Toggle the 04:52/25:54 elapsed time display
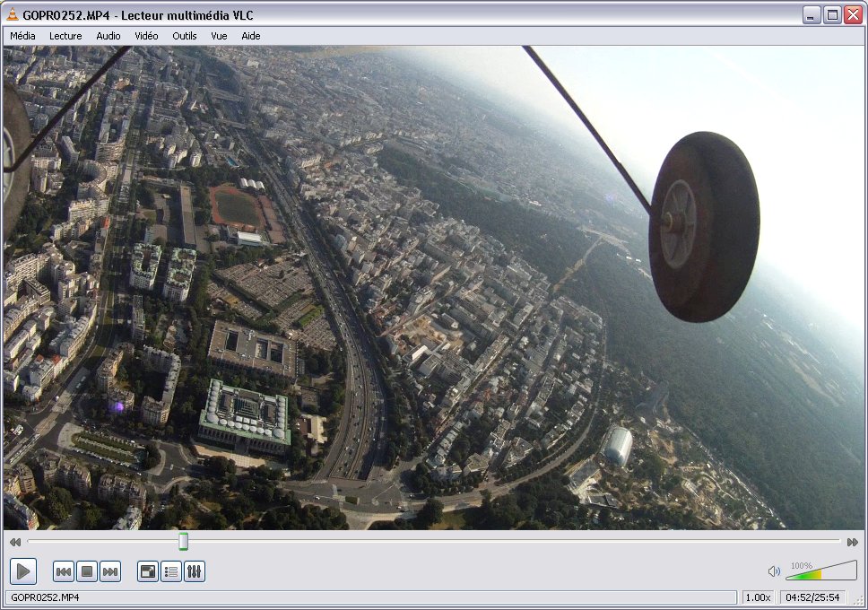868x610 pixels. [812, 597]
